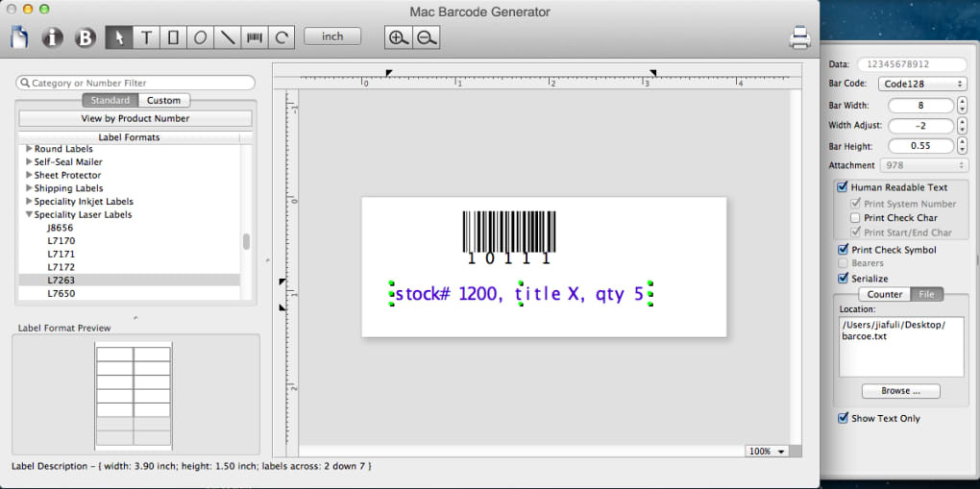
Task: Zoom in with magnifier plus
Action: [398, 37]
